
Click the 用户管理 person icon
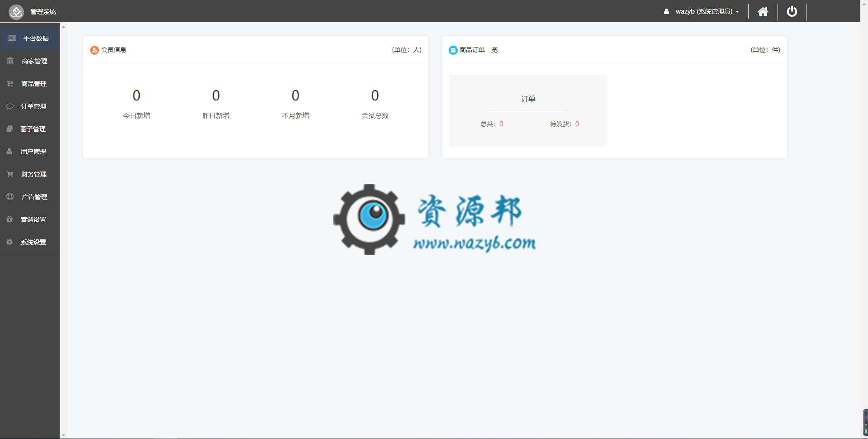click(x=9, y=151)
